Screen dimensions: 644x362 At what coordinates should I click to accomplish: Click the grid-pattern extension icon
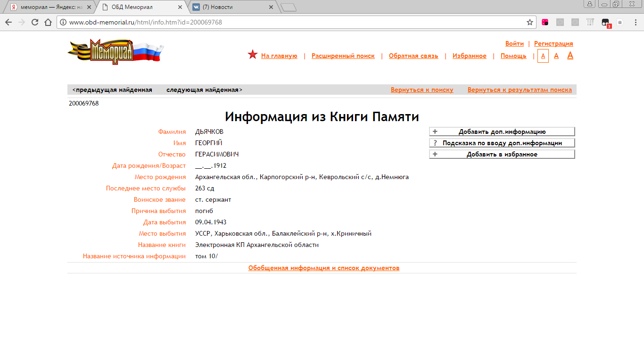pyautogui.click(x=590, y=22)
